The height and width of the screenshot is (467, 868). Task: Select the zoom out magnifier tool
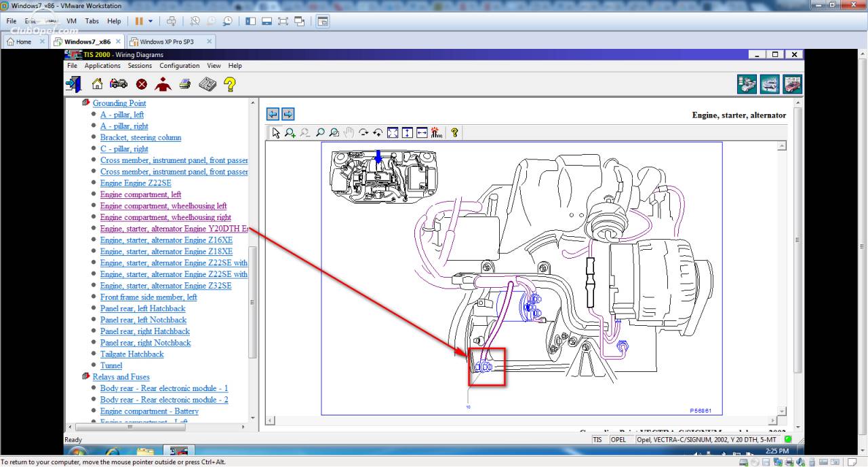(x=305, y=133)
